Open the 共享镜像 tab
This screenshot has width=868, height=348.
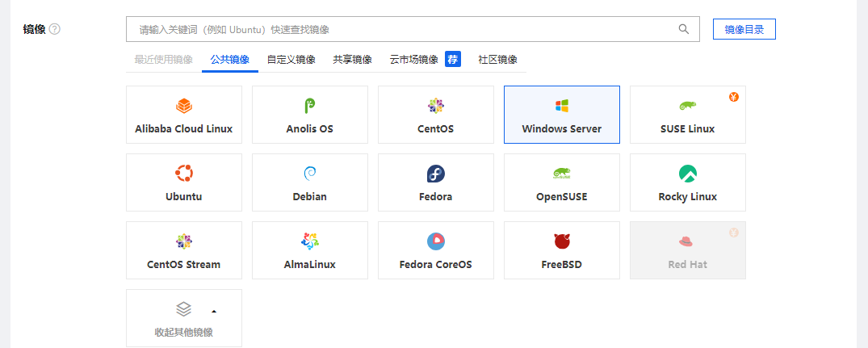click(352, 60)
